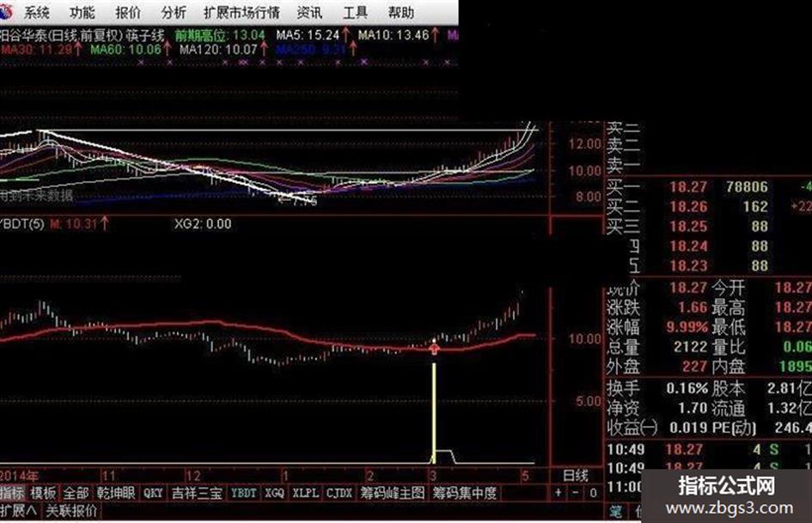Open the 帮助 menu
The width and height of the screenshot is (812, 523).
400,12
